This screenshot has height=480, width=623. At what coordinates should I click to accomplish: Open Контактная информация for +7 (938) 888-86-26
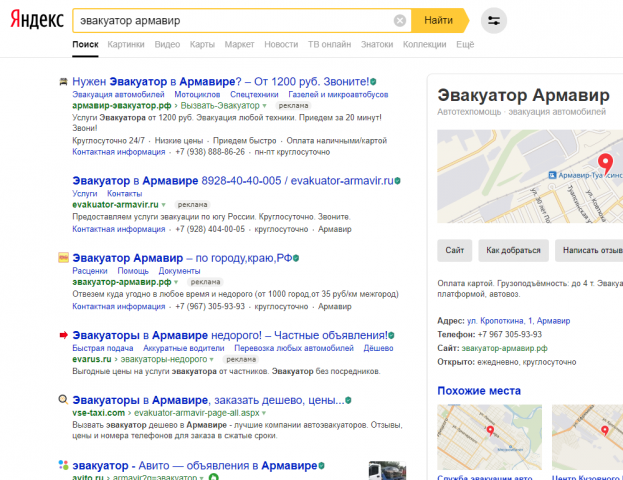(119, 152)
